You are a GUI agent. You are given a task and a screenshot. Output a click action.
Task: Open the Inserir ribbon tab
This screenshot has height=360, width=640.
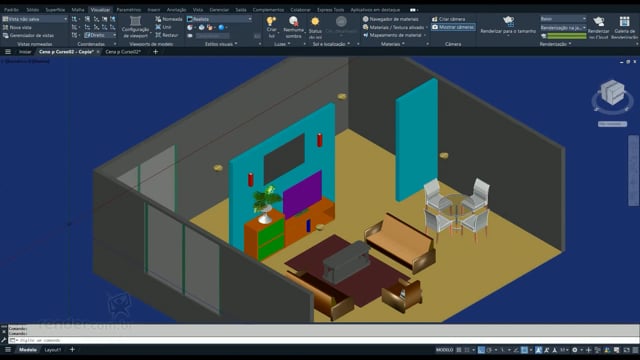tap(154, 9)
